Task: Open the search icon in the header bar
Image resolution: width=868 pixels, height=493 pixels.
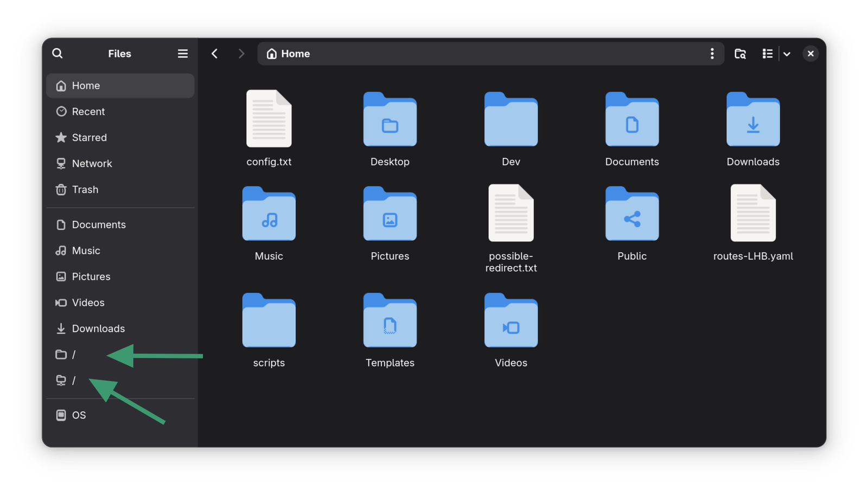Action: (57, 53)
